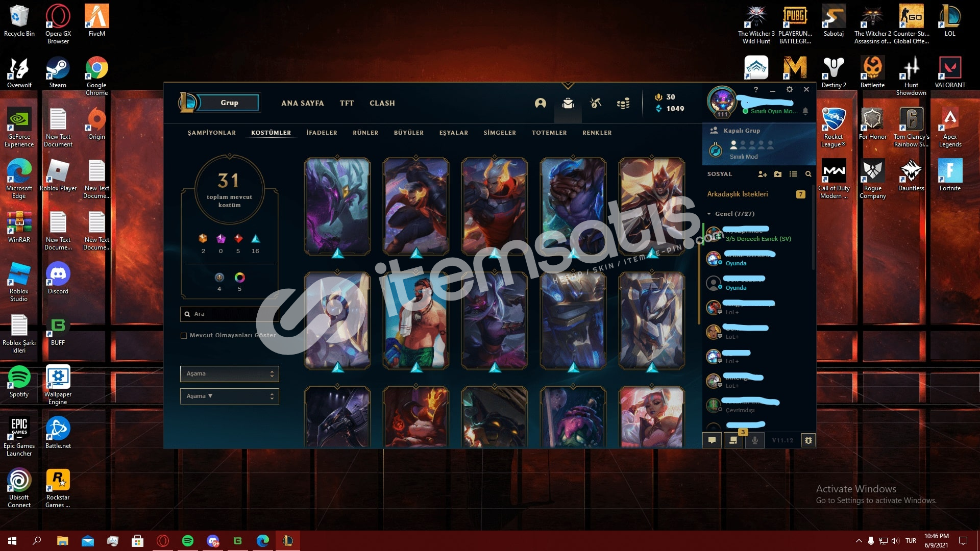
Task: Open the Store coins icon
Action: pyautogui.click(x=623, y=104)
